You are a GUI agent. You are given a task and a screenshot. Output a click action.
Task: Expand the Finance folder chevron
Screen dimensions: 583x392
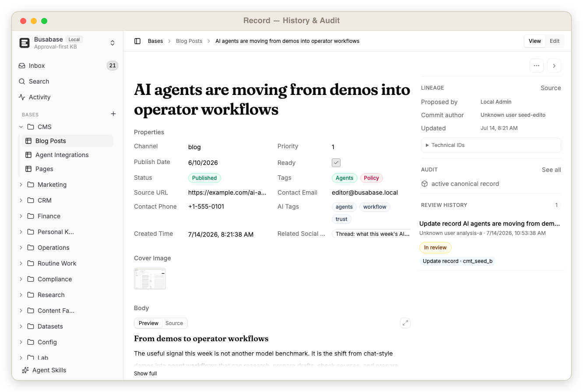21,216
